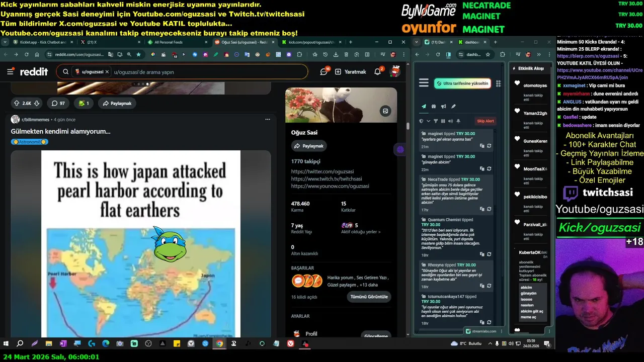Screen dimensions: 644x362
Task: Pause the Streamlabs alert queue
Action: tap(443, 121)
